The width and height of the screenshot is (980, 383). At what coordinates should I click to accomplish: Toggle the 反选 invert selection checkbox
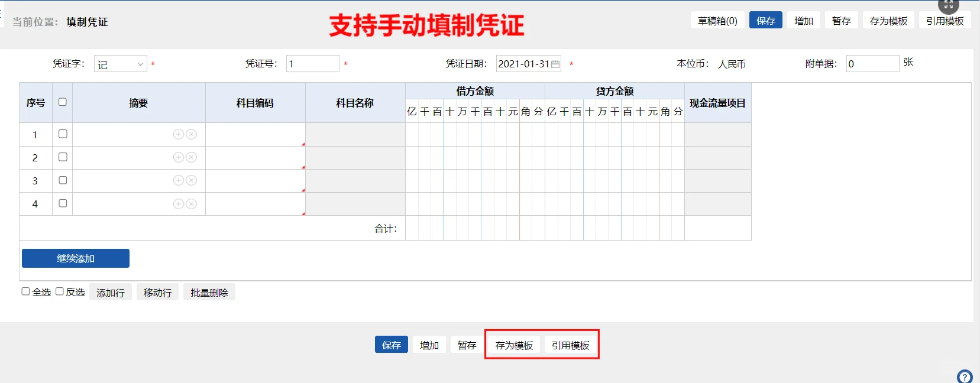pyautogui.click(x=60, y=291)
